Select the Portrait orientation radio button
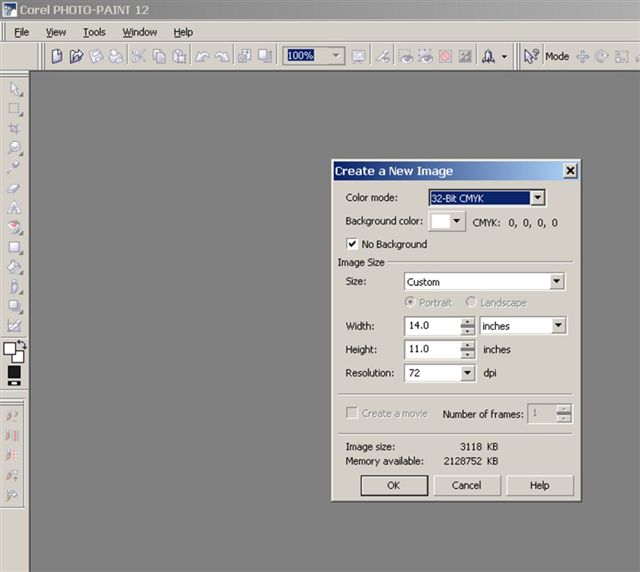640x572 pixels. click(411, 303)
